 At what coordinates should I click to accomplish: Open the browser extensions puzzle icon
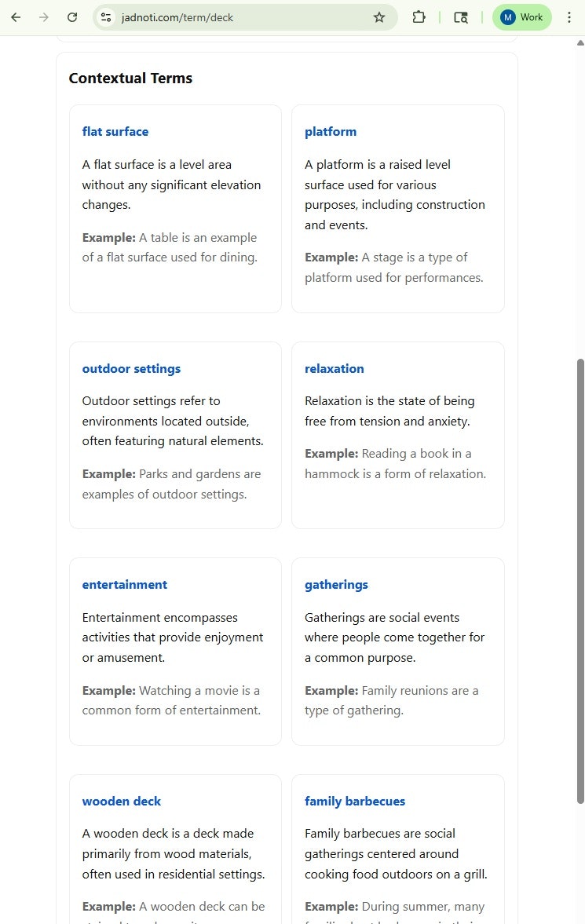[419, 16]
